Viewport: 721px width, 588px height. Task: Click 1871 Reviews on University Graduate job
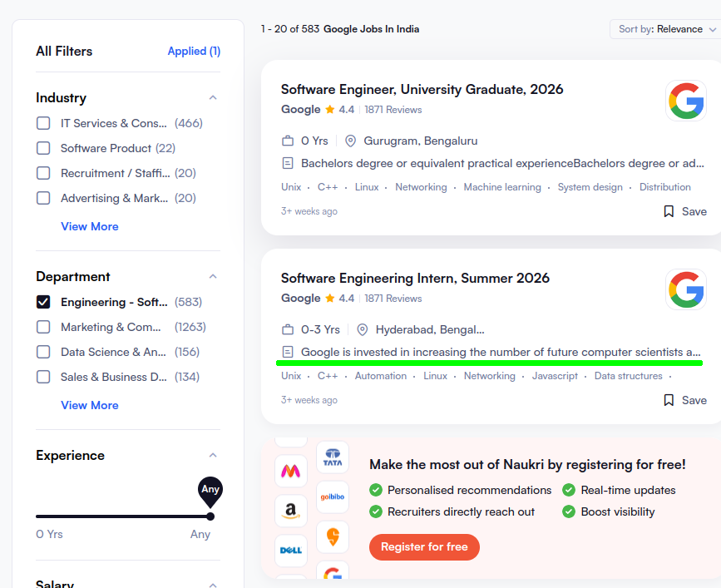pos(393,110)
